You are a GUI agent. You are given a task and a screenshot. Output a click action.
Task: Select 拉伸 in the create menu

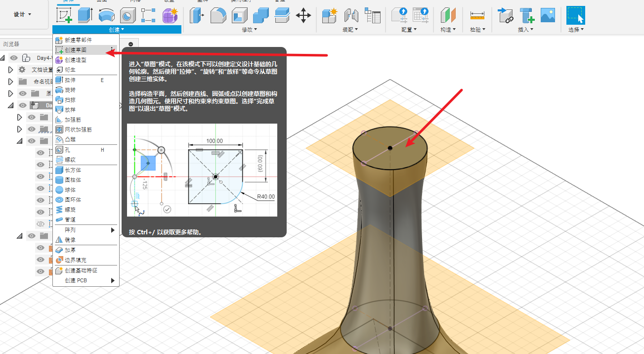(70, 80)
